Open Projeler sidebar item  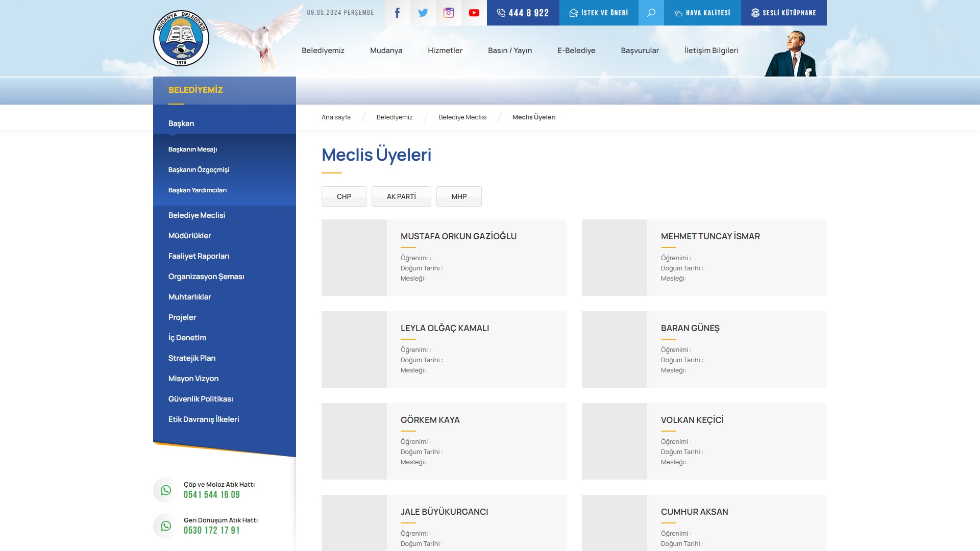click(x=182, y=317)
